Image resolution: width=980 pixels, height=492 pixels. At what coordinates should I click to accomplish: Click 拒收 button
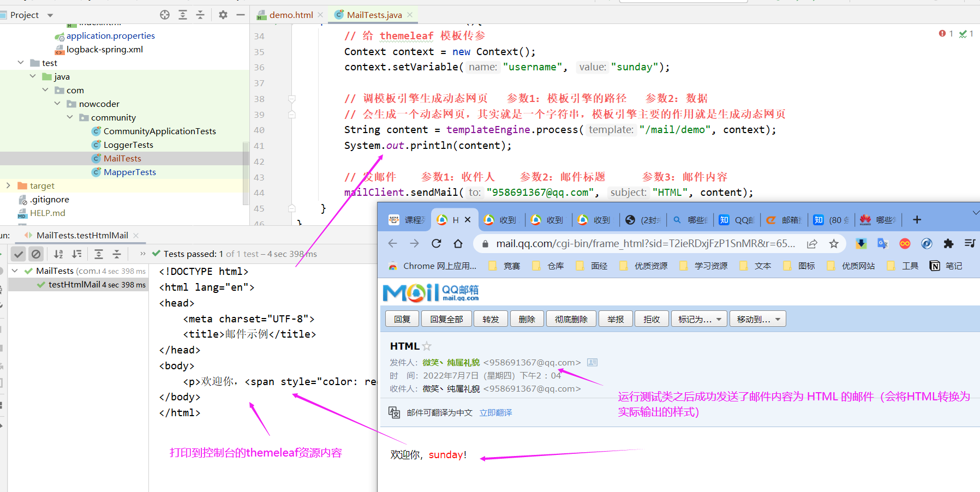pyautogui.click(x=652, y=319)
